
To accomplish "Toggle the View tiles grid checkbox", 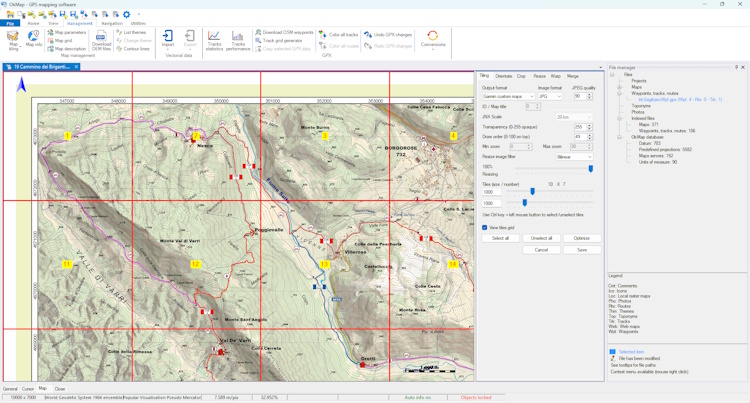I will click(x=485, y=228).
